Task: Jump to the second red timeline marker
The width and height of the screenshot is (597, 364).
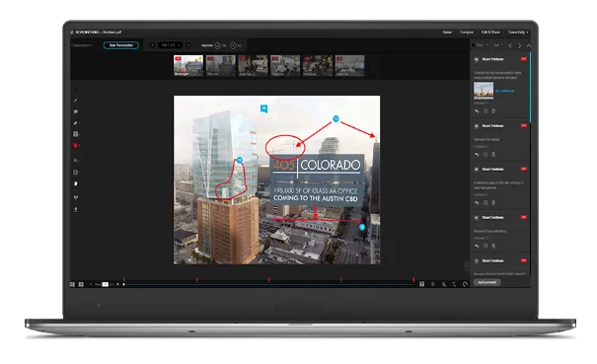Action: click(196, 280)
